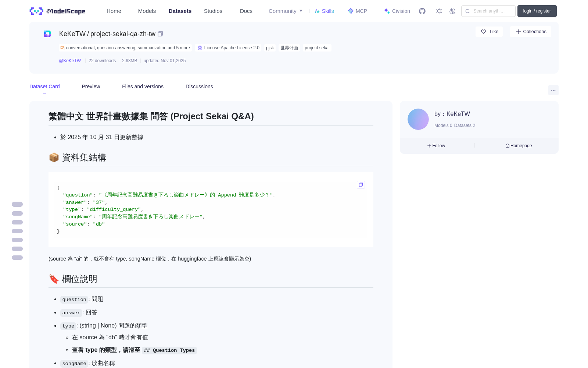Screen dimensions: 588x368
Task: Switch to Files and versions tab
Action: click(x=143, y=86)
